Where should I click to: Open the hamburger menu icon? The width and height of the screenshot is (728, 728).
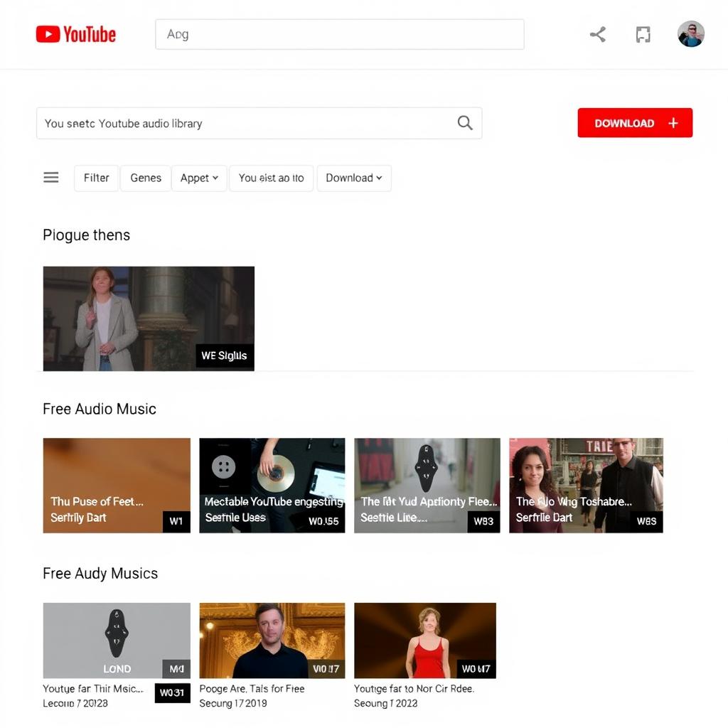50,177
